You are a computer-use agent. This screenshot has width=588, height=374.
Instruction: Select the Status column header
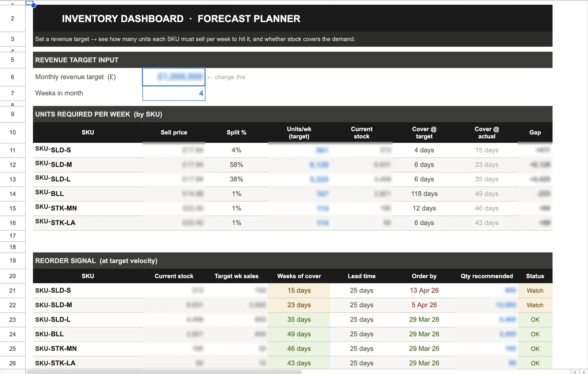[x=535, y=276]
